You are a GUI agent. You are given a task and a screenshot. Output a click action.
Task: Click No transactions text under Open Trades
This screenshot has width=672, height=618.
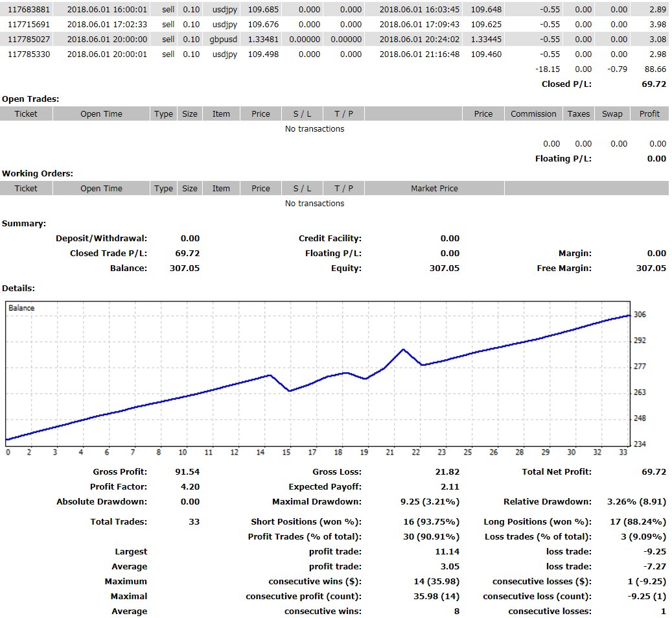pyautogui.click(x=314, y=129)
